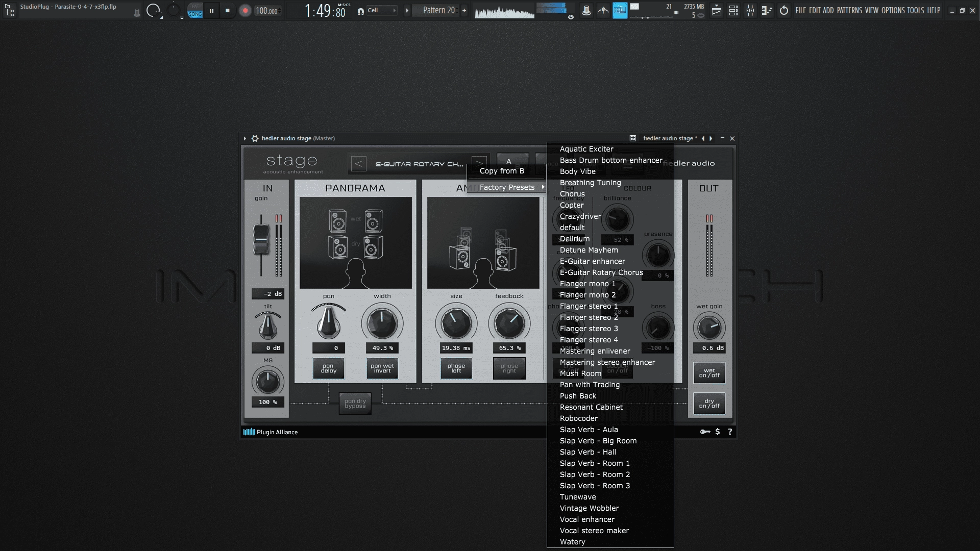Open the piano roll icon
The width and height of the screenshot is (980, 551).
click(767, 10)
